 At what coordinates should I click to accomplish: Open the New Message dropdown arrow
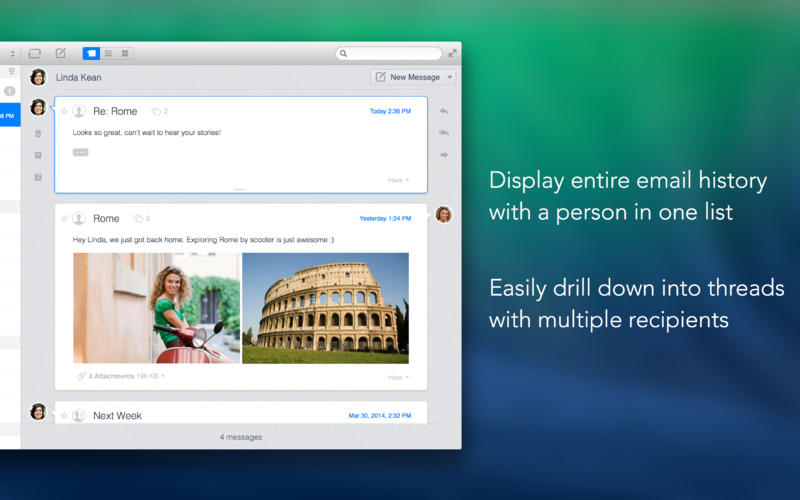pos(450,77)
